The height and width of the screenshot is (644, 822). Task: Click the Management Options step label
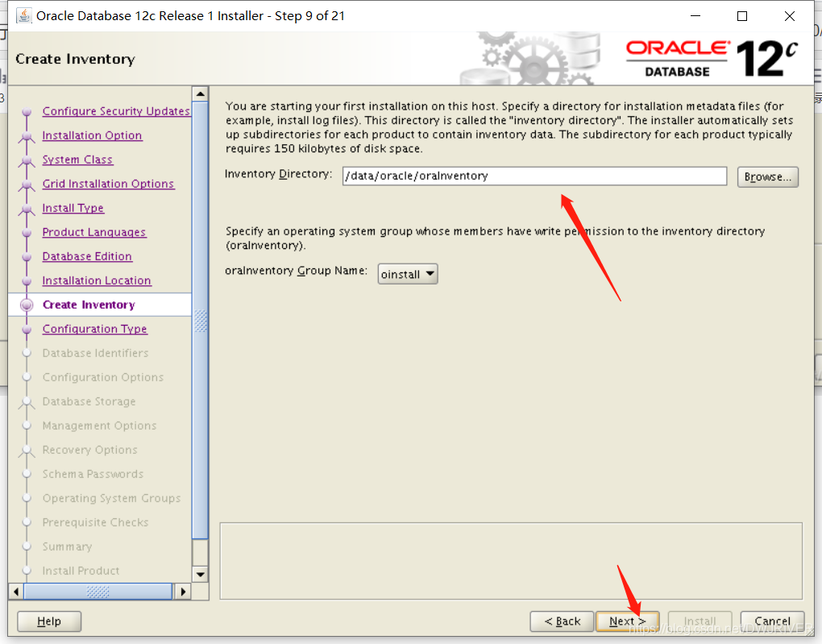100,426
